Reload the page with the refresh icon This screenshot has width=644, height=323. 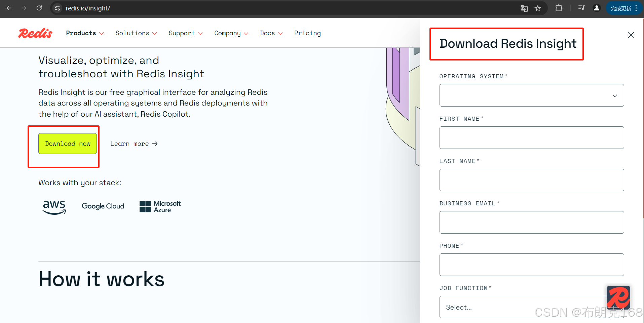point(39,8)
